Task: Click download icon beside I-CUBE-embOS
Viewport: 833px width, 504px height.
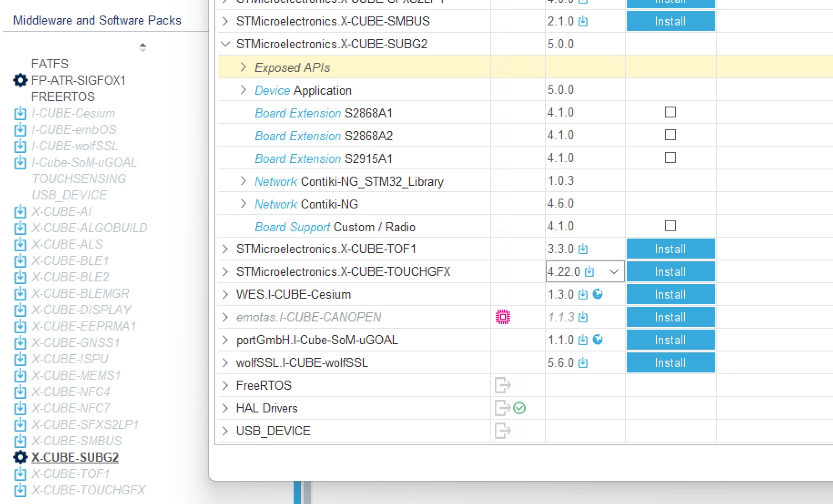Action: (20, 129)
